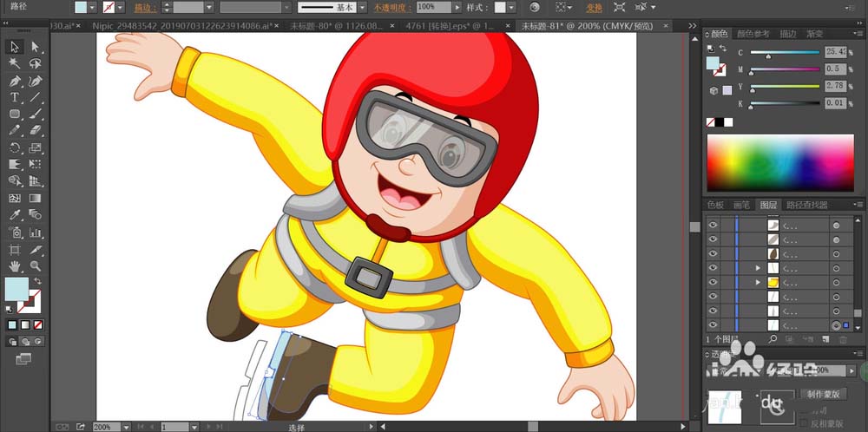Pick the Blend tool
This screenshot has width=868, height=432.
[x=36, y=214]
